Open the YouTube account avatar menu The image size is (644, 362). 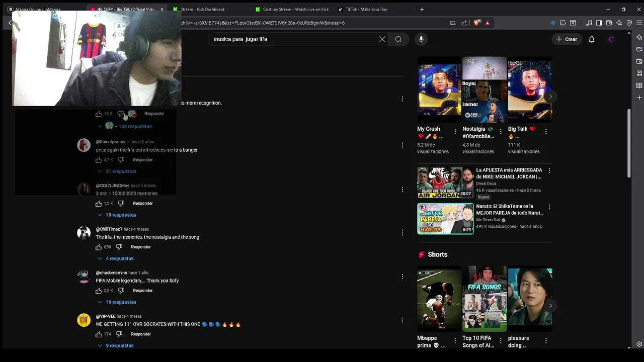click(x=611, y=39)
